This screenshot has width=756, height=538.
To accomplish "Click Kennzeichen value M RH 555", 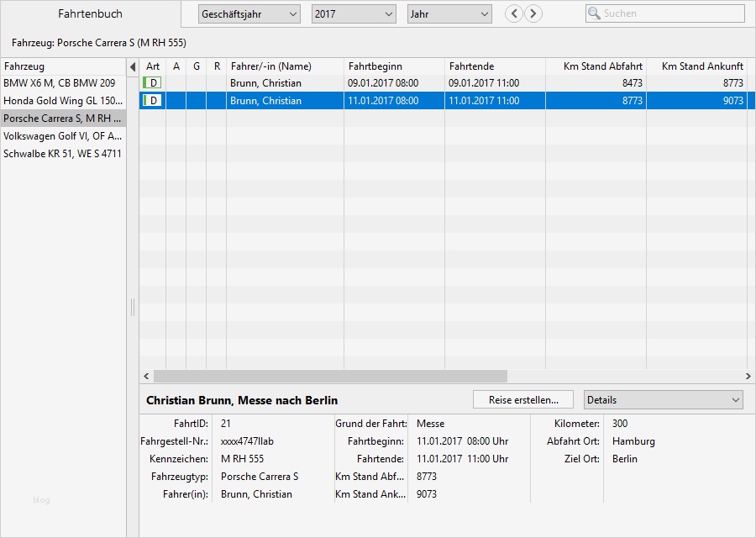I will pyautogui.click(x=242, y=459).
